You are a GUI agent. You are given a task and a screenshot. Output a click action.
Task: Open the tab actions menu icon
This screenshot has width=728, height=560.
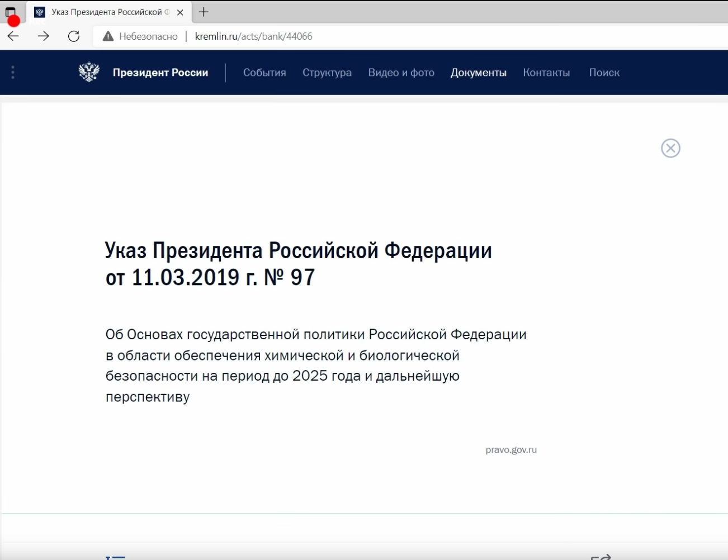point(11,12)
